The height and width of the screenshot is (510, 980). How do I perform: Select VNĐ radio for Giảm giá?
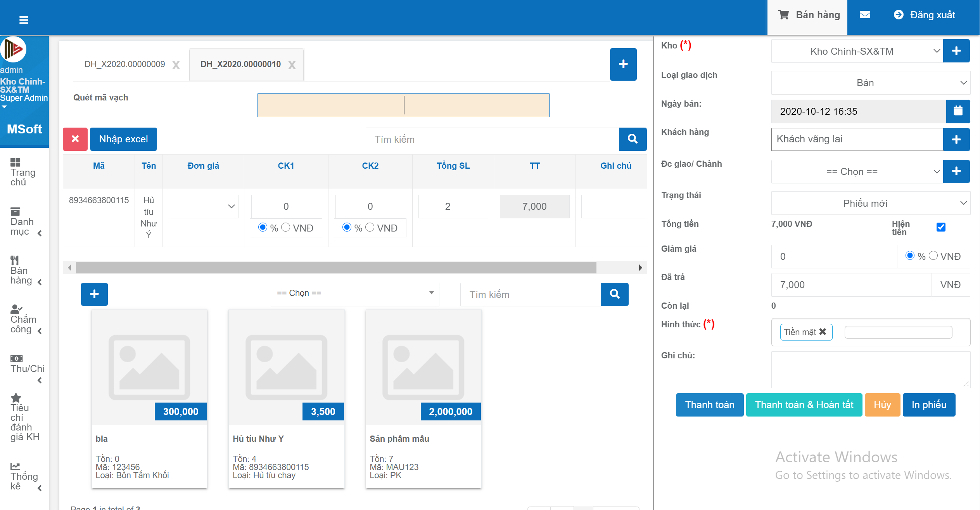pos(933,256)
